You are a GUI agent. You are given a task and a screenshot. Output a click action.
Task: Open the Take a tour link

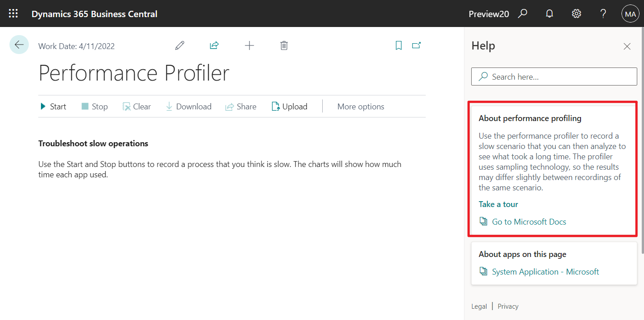pos(498,204)
